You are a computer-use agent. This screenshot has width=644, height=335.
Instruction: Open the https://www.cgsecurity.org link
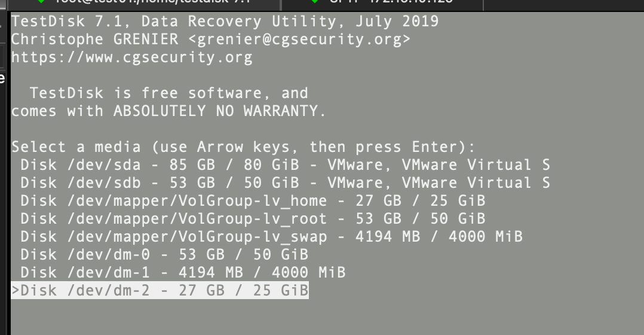131,58
